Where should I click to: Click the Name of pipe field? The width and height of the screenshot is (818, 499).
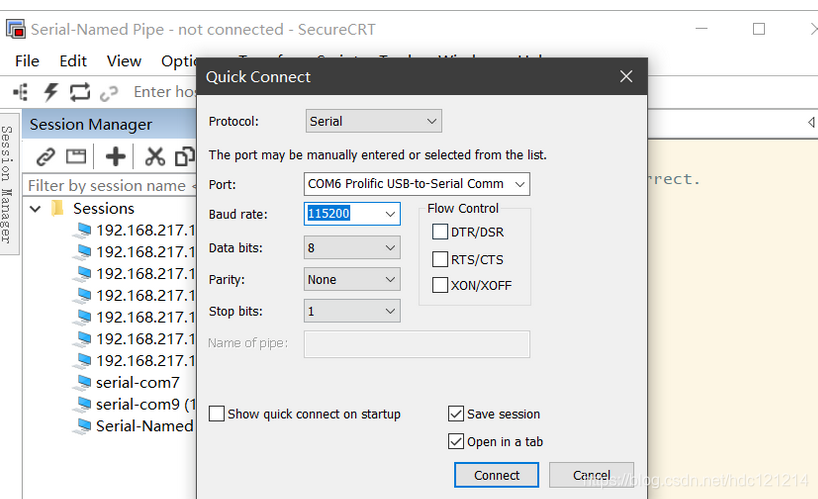point(417,344)
